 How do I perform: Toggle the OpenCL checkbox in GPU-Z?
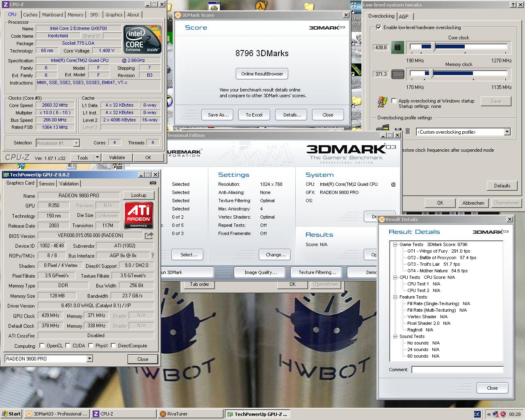click(x=42, y=345)
